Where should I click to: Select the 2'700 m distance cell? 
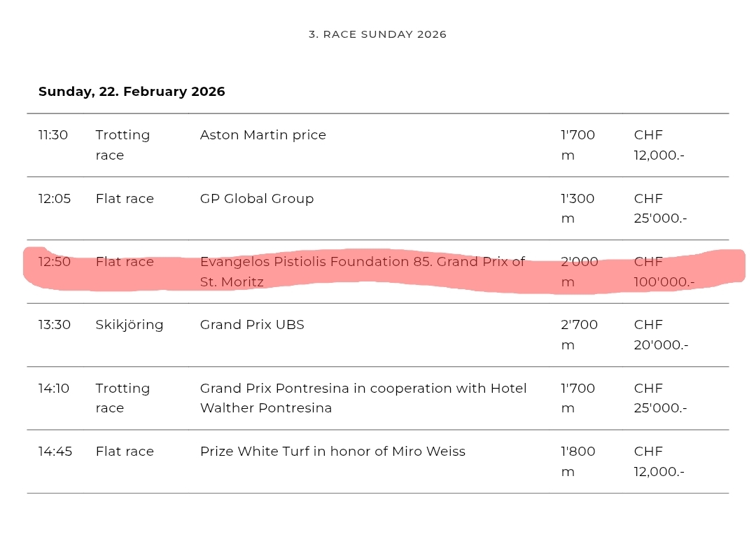(x=579, y=335)
